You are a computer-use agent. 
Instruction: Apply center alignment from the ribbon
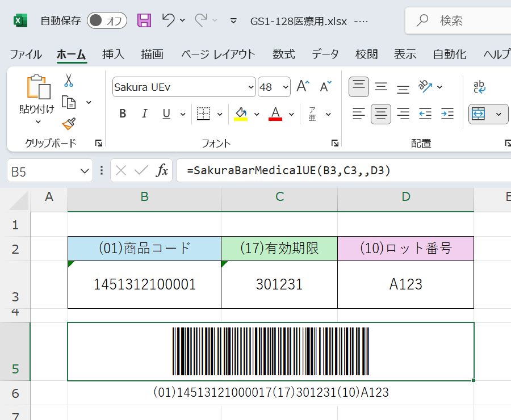(x=380, y=114)
